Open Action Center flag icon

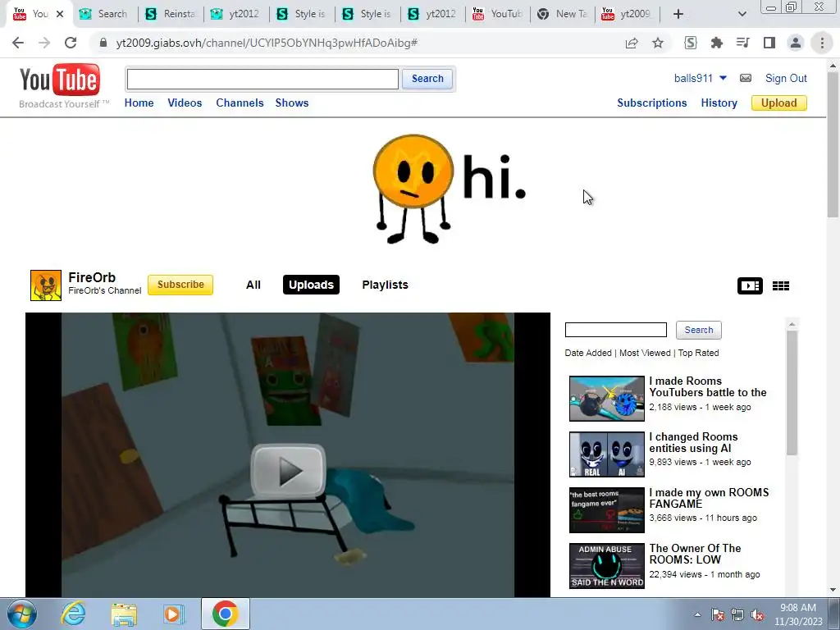pyautogui.click(x=717, y=614)
